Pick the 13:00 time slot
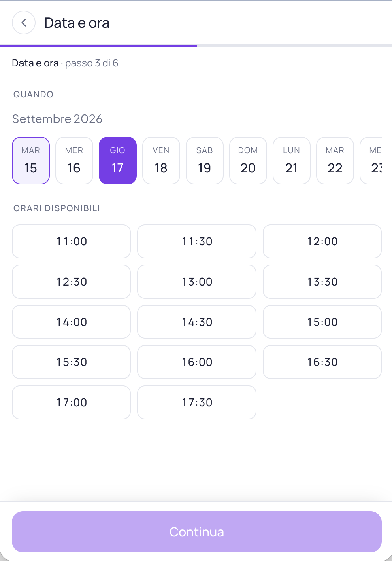 (197, 282)
